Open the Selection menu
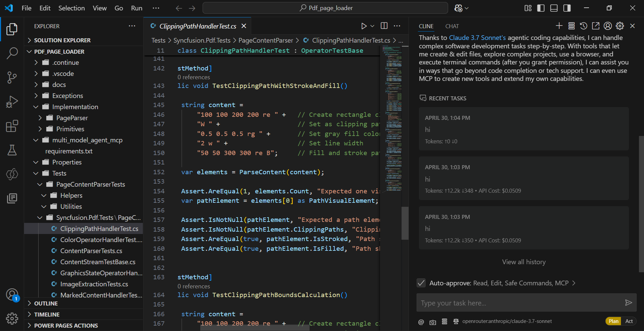Viewport: 644px width, 331px height. (x=71, y=8)
